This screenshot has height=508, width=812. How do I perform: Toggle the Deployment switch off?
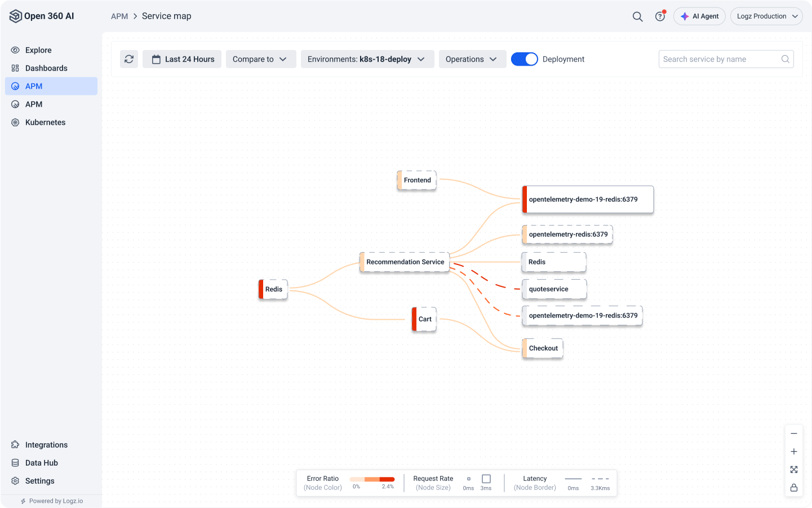pos(524,59)
